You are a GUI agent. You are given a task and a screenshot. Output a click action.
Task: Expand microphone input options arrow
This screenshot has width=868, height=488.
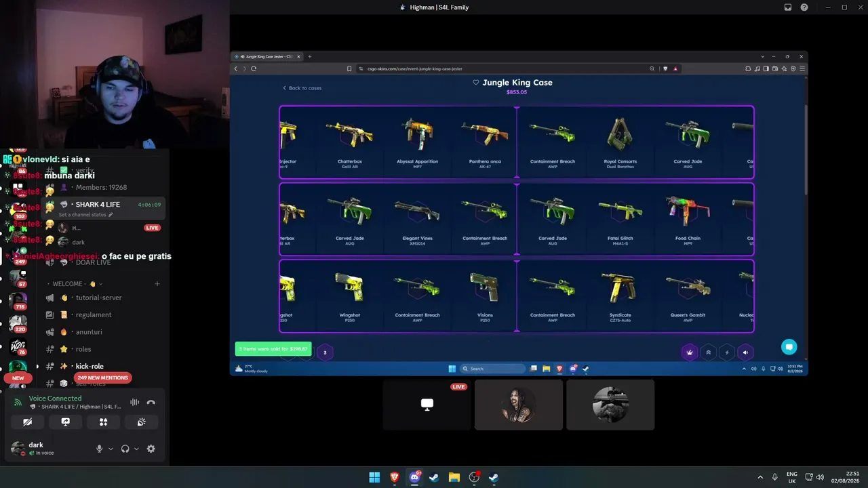pos(111,449)
